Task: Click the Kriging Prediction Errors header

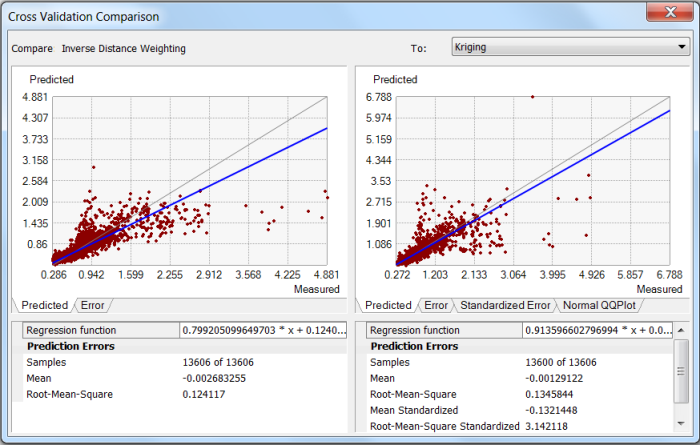Action: point(414,346)
